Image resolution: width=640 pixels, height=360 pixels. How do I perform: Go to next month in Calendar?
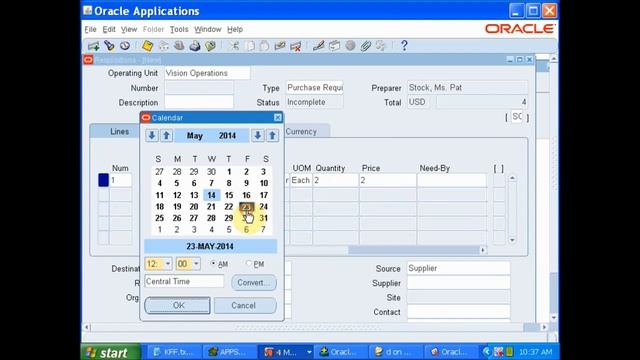click(x=166, y=136)
